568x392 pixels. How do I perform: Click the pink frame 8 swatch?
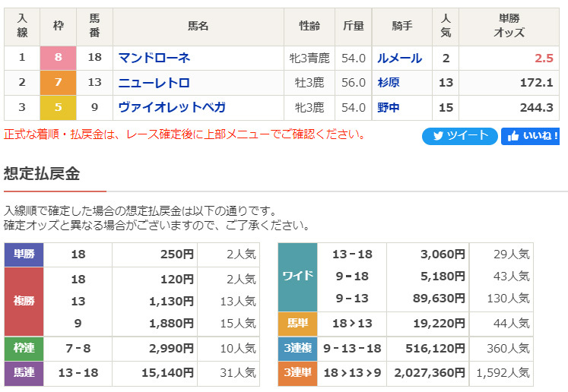(x=59, y=58)
